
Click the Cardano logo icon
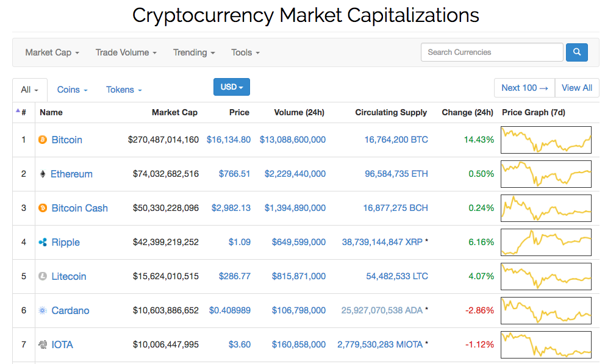point(43,310)
